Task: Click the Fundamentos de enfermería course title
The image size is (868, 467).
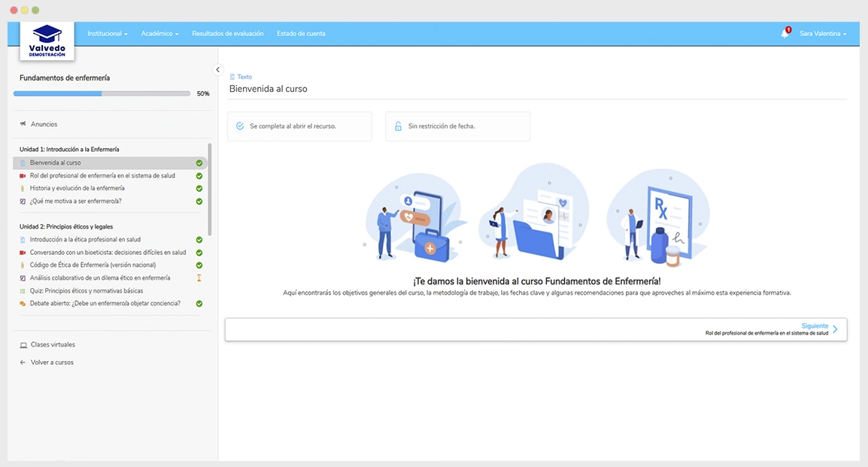Action: (65, 78)
